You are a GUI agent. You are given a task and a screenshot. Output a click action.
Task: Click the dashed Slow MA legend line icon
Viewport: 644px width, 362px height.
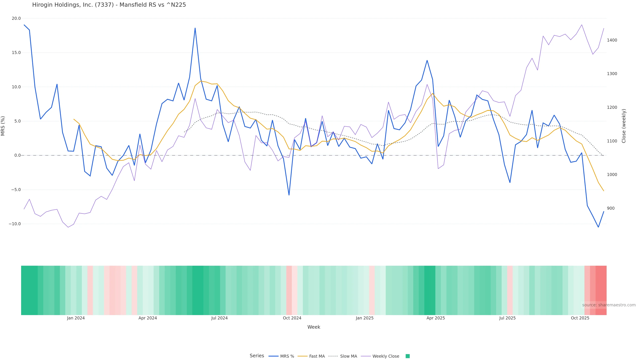pyautogui.click(x=333, y=356)
